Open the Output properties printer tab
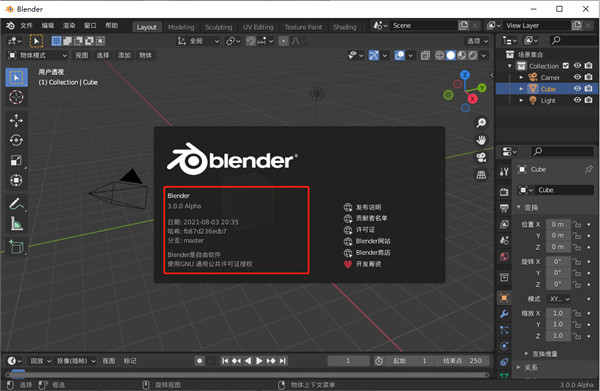This screenshot has height=391, width=600. 504,208
